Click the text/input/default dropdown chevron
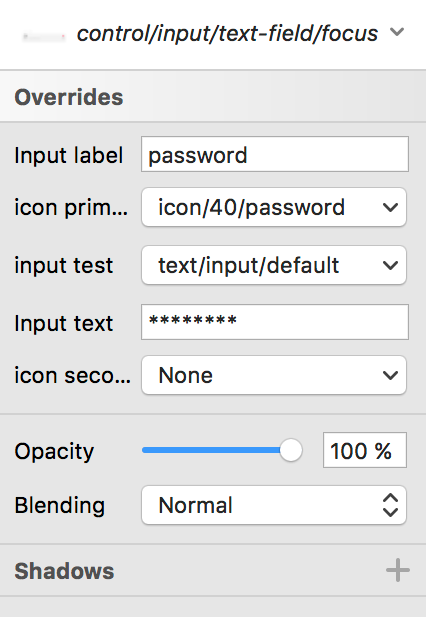This screenshot has height=617, width=426. [390, 266]
